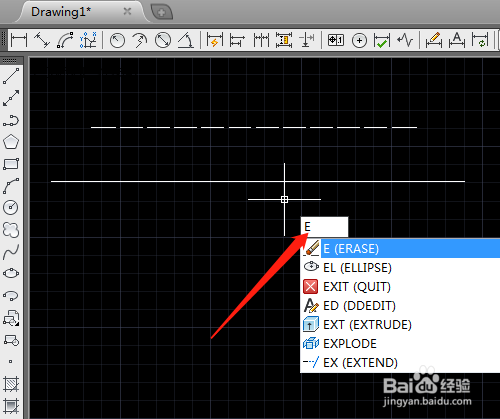The height and width of the screenshot is (419, 500).
Task: Select the Spline tool
Action: [x=11, y=252]
